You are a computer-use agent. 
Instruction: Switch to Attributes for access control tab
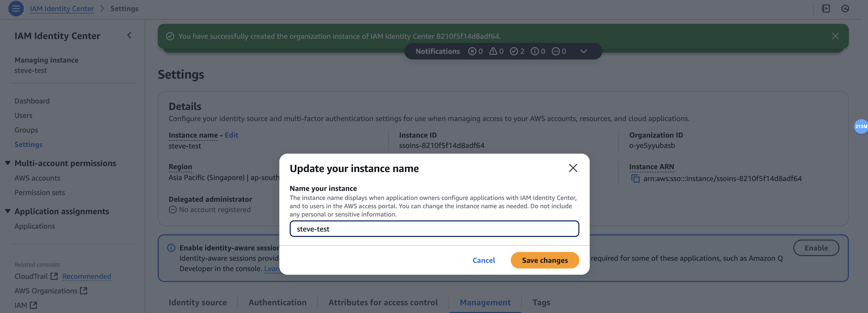383,303
